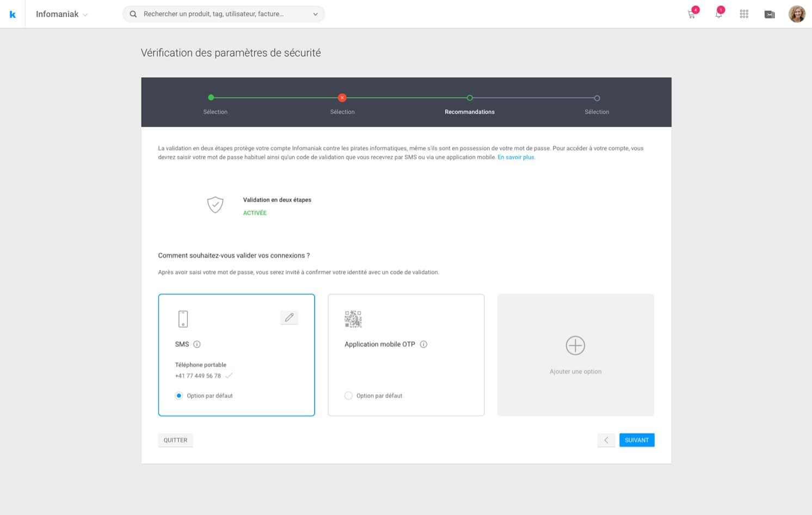Click the plus icon to add an option

[575, 346]
